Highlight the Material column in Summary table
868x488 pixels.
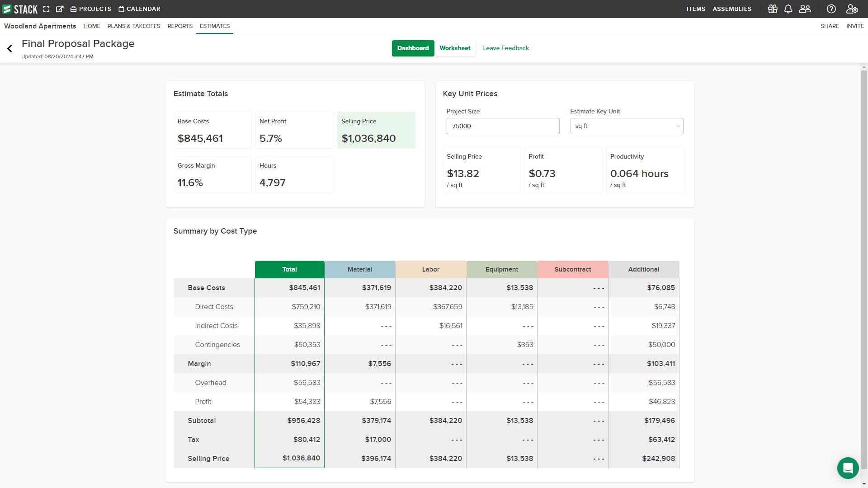pyautogui.click(x=359, y=269)
